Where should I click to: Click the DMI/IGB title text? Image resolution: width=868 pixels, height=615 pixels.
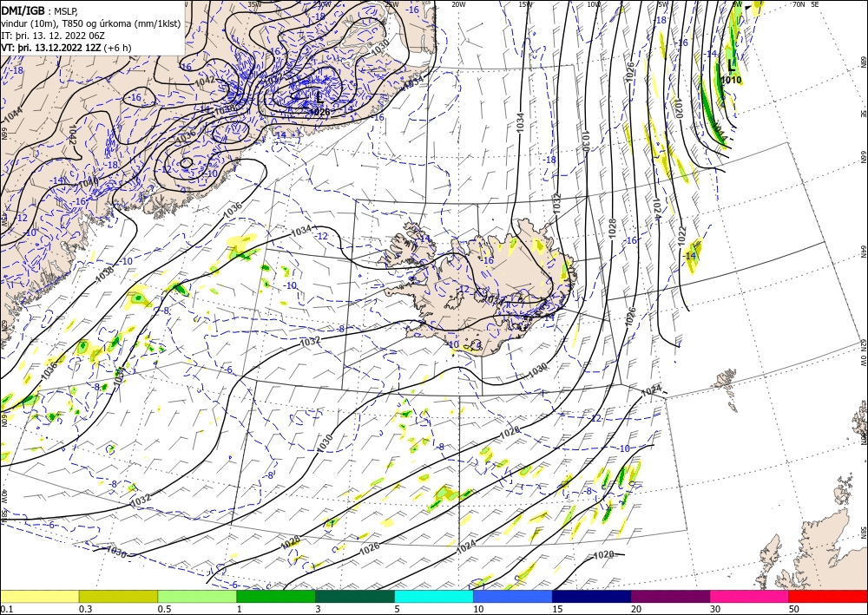point(23,10)
